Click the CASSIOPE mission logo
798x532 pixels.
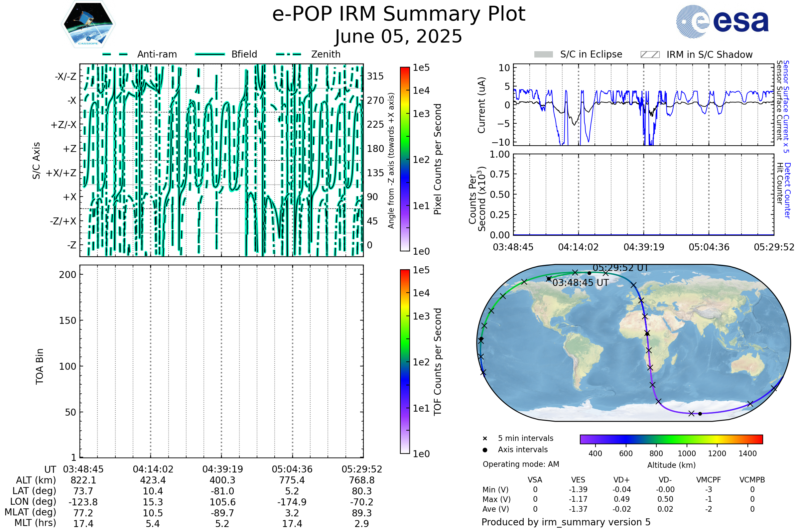click(x=88, y=24)
